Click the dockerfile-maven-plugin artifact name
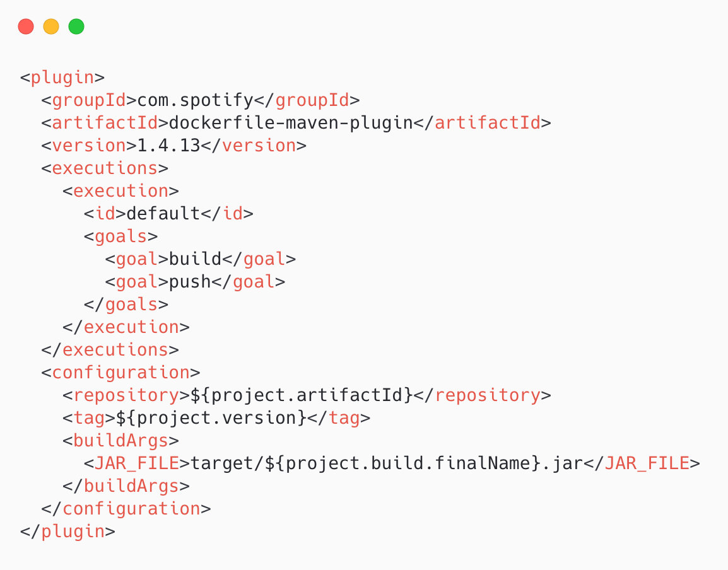 pyautogui.click(x=291, y=123)
